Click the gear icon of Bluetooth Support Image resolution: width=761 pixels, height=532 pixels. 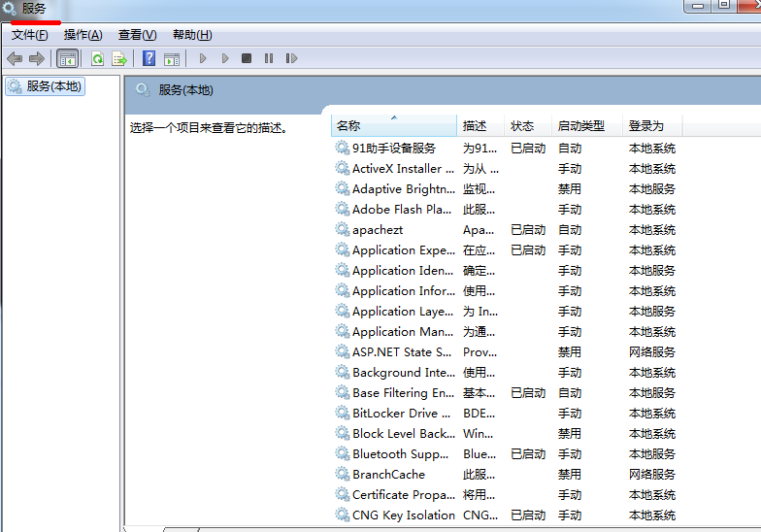click(x=342, y=453)
